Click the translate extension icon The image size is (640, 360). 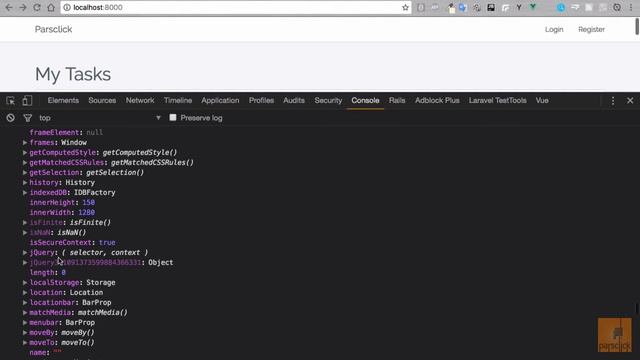point(463,7)
